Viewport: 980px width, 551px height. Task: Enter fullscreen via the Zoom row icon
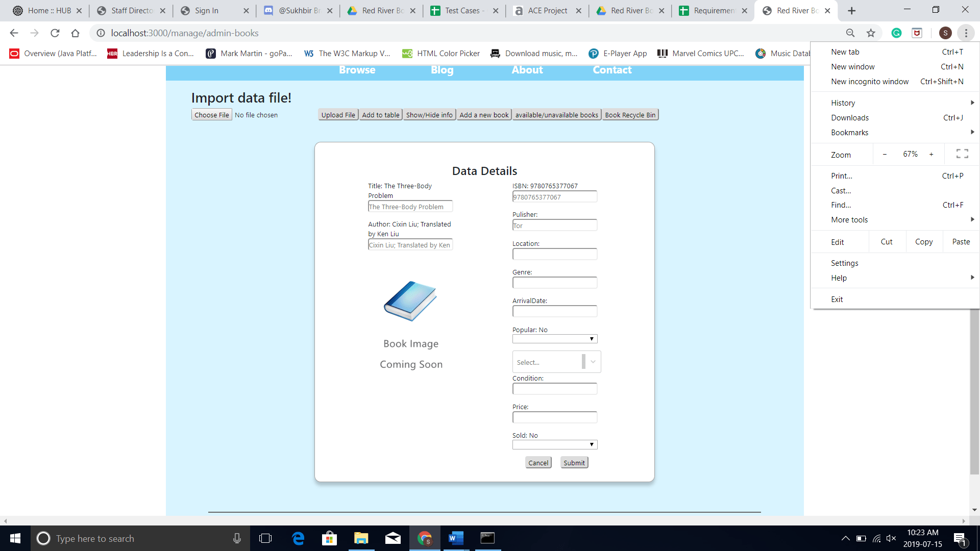click(962, 154)
